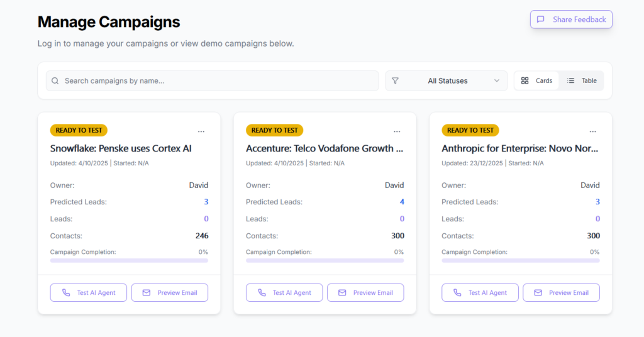Click the Predicted Leads value 3 on the Snowflake card

coord(206,202)
